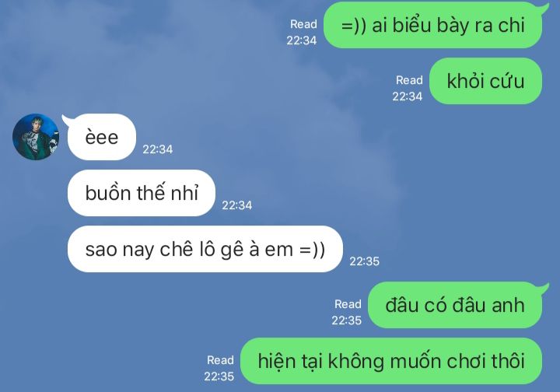The height and width of the screenshot is (392, 560).
Task: Tap the green 'khỏi cứu' message bubble
Action: tap(485, 81)
